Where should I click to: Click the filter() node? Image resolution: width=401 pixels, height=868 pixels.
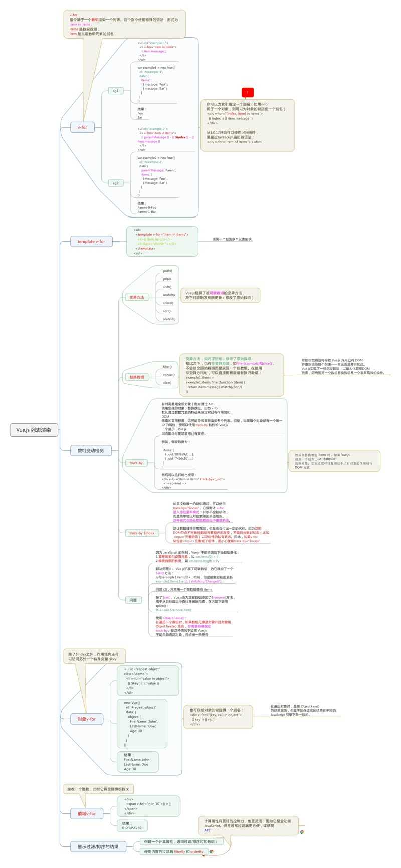[x=167, y=366]
